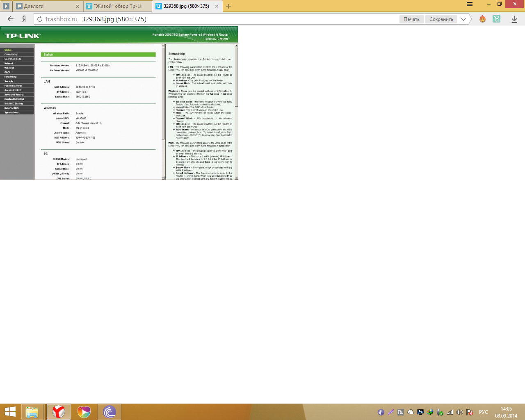The image size is (525, 420).
Task: Click the Yandex Browser taskbar icon
Action: (x=59, y=412)
